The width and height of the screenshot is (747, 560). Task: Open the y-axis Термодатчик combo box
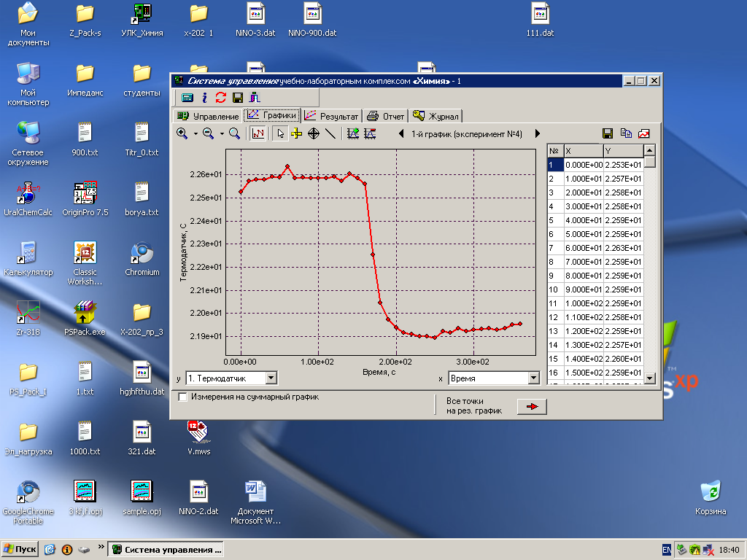231,378
